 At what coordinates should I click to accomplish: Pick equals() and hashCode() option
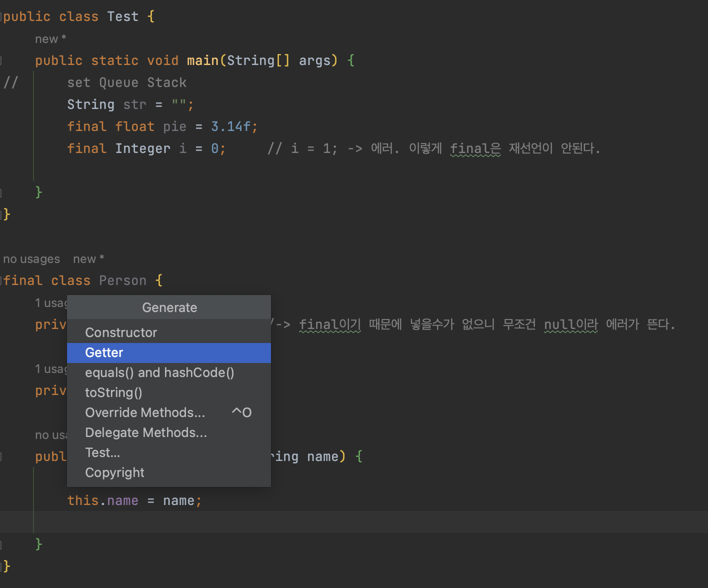[169, 372]
